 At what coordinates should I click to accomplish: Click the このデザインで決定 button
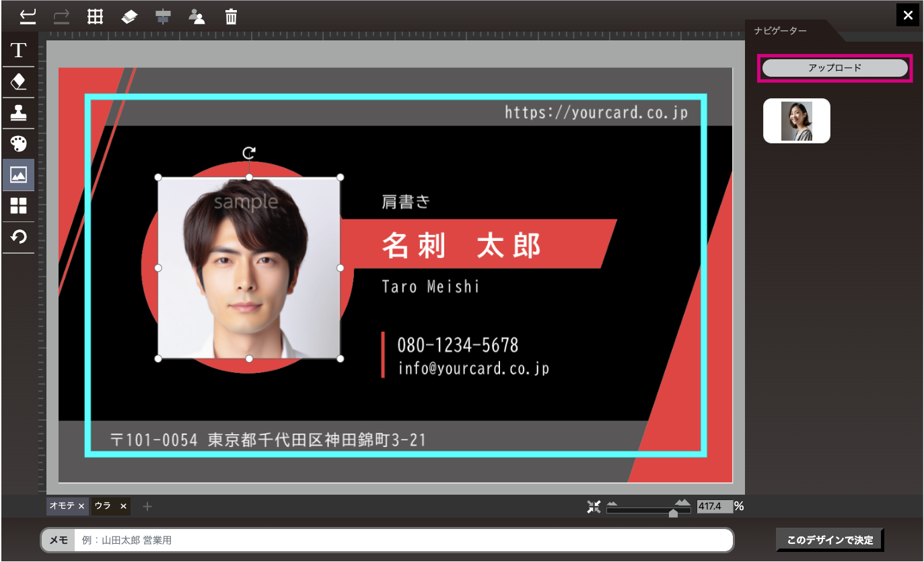pos(830,540)
